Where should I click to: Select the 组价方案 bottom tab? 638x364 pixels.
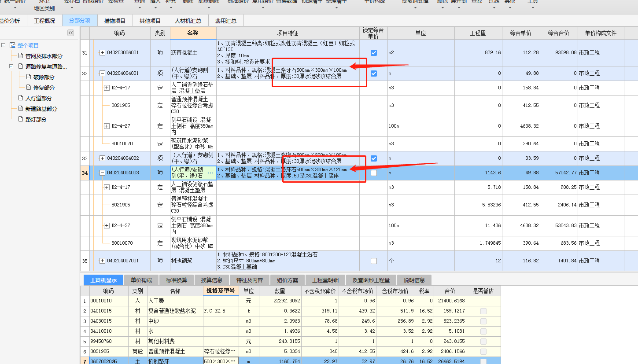(x=288, y=280)
